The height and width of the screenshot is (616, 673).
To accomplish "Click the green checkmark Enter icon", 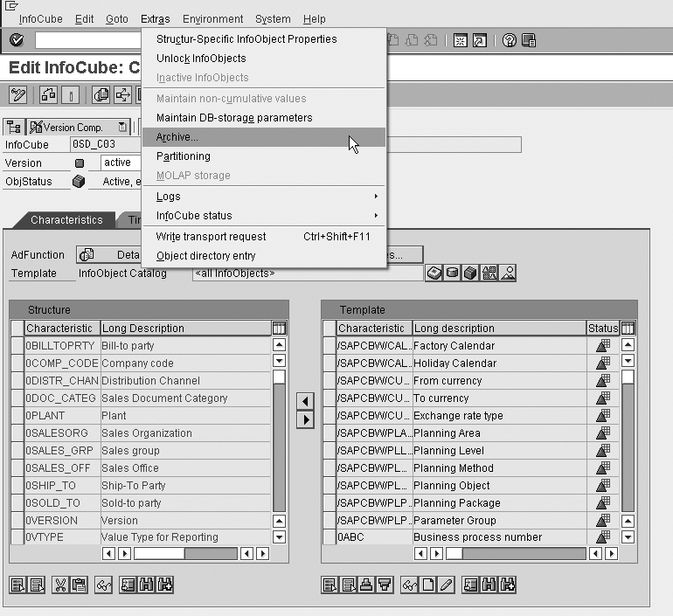I will [17, 40].
